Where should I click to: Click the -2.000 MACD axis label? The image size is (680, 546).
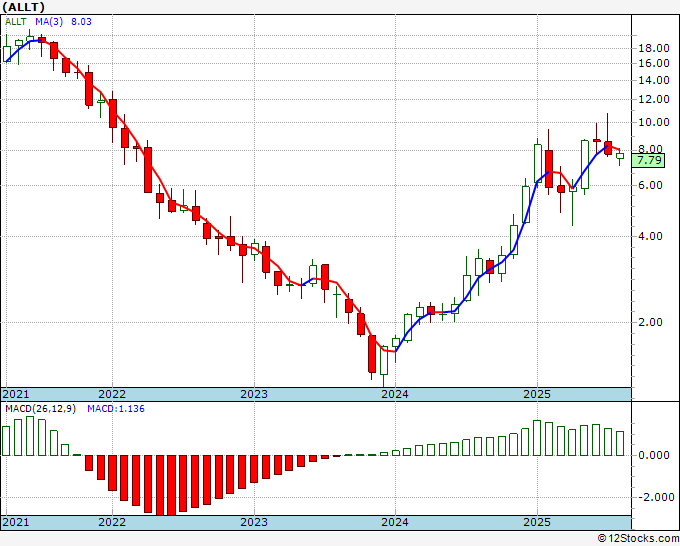click(x=655, y=497)
